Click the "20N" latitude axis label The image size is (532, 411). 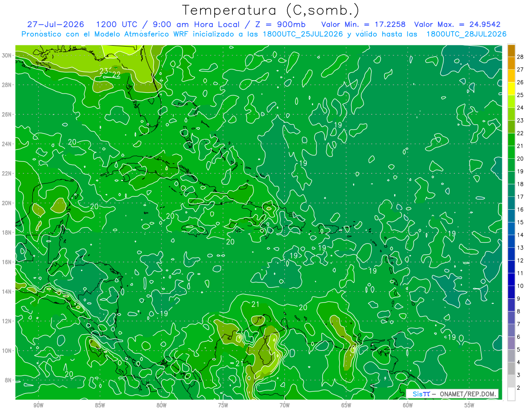click(7, 203)
